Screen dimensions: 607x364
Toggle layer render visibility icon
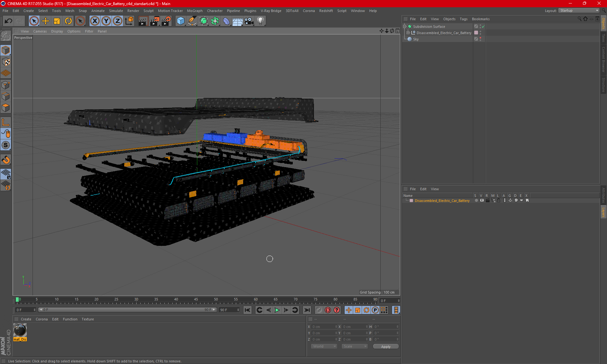[x=487, y=200]
